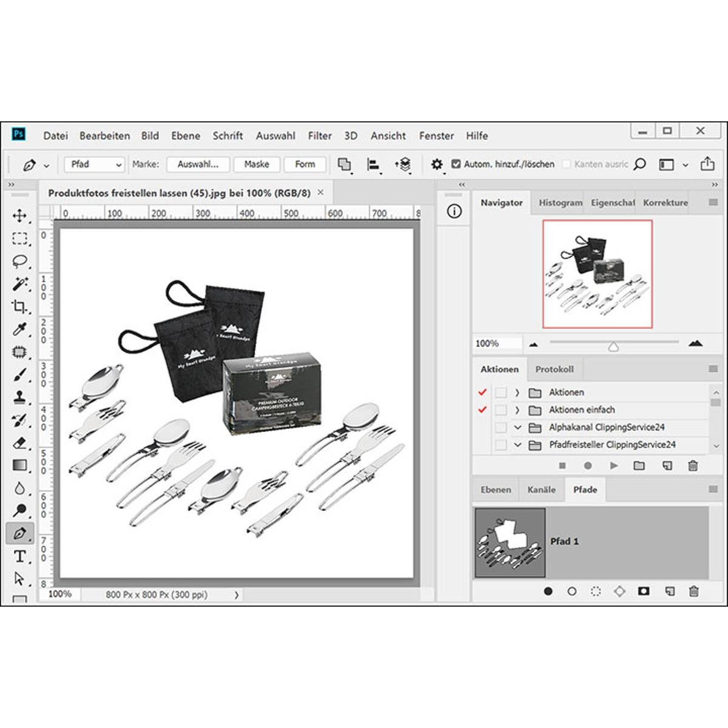Load path as selection icon
The width and height of the screenshot is (728, 728).
coord(596,591)
